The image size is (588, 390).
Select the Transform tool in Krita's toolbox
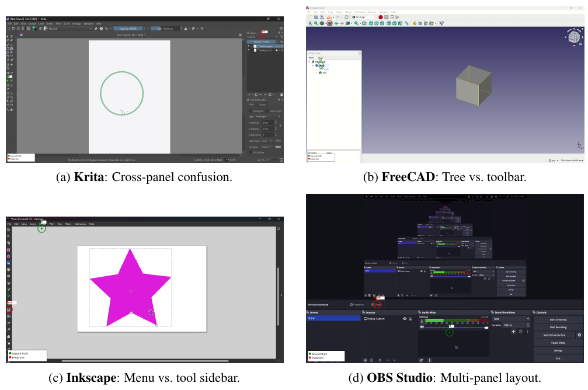pos(8,65)
